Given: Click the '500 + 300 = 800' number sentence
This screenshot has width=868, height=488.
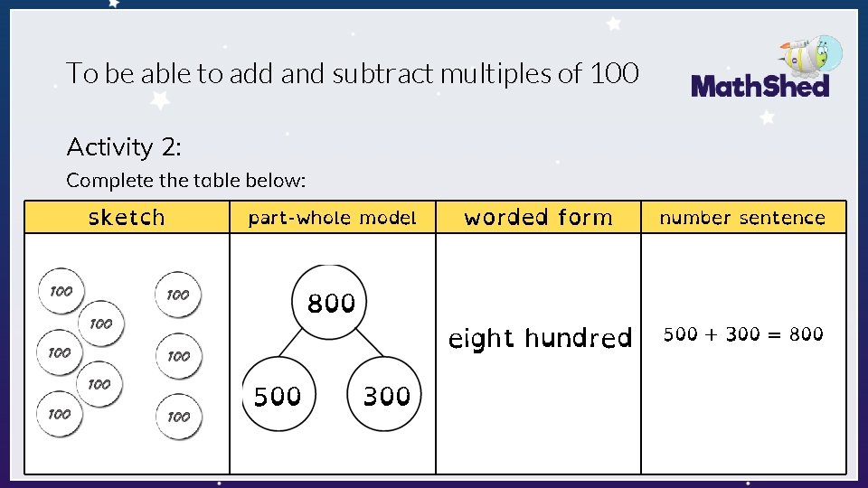Looking at the screenshot, I should [x=743, y=334].
